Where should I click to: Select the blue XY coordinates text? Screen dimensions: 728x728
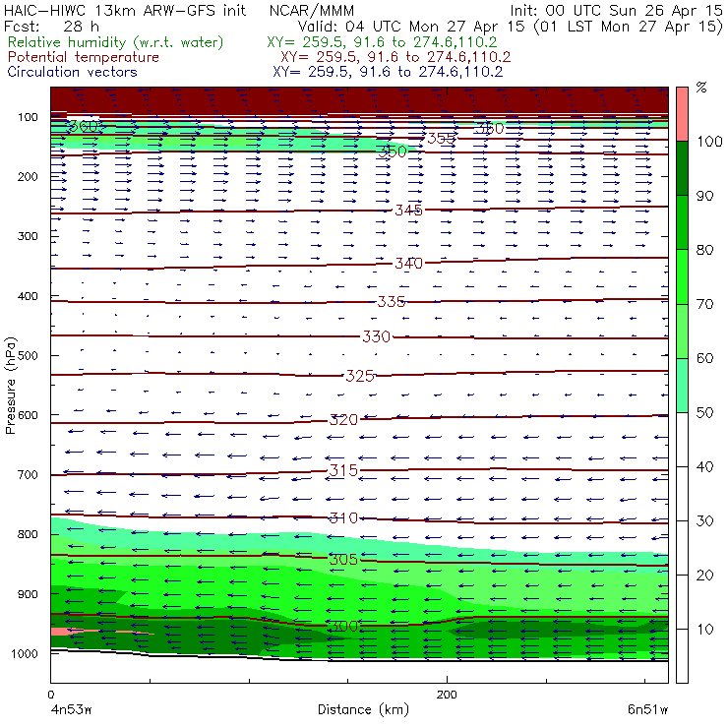coord(388,72)
